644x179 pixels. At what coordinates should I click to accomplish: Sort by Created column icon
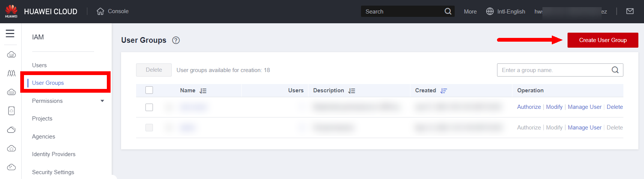pyautogui.click(x=443, y=91)
